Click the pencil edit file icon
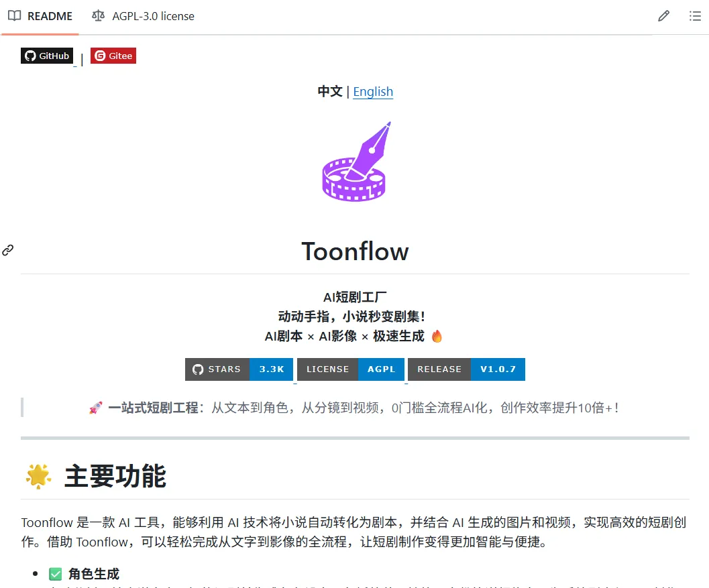709x588 pixels. click(x=663, y=16)
